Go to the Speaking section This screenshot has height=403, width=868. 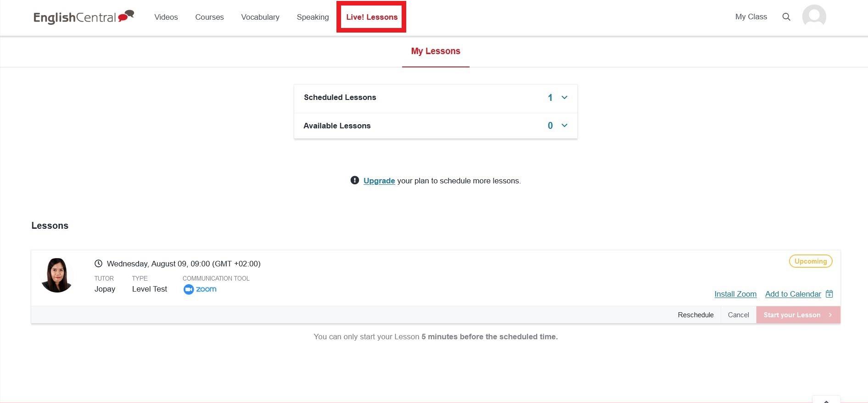[x=313, y=17]
